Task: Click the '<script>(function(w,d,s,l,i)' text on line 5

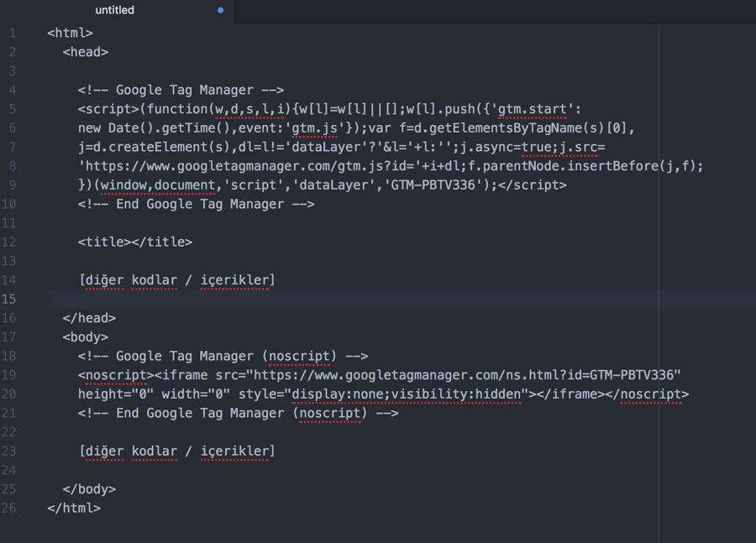Action: tap(185, 109)
